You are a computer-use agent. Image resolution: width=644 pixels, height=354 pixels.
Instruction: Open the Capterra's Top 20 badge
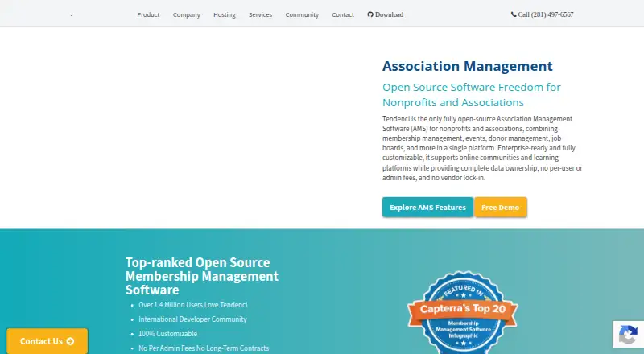click(x=463, y=312)
